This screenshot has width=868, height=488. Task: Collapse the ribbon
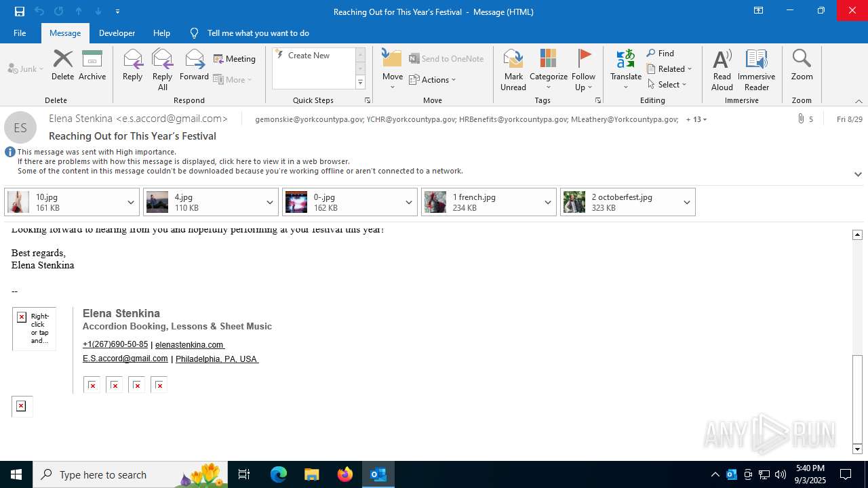tap(859, 101)
